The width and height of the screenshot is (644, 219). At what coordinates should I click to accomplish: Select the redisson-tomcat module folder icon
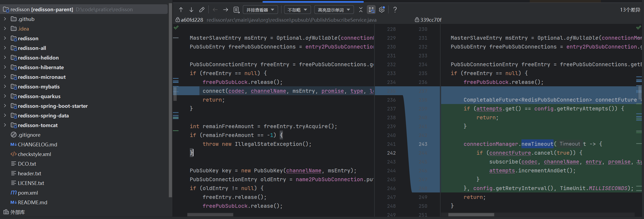pos(14,125)
